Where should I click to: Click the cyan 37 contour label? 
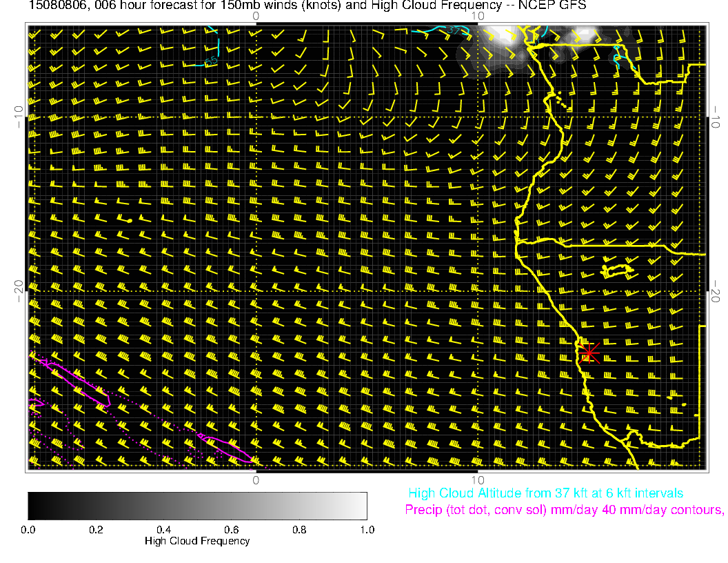[453, 30]
